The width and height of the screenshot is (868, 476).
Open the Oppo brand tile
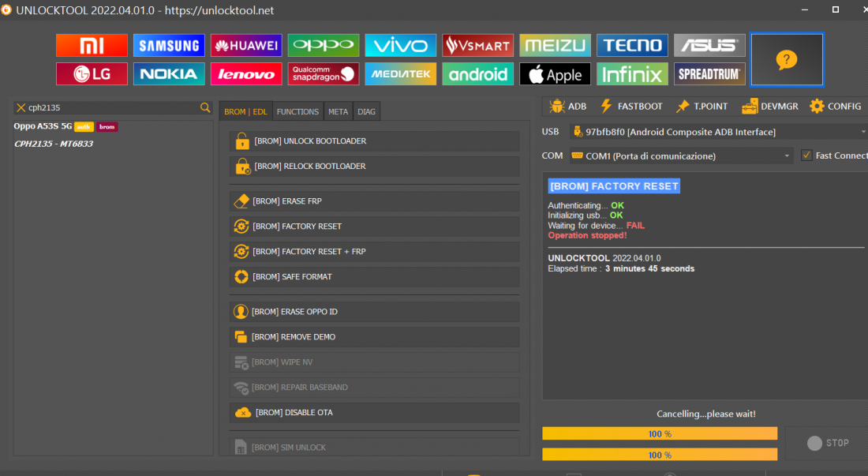[x=324, y=45]
